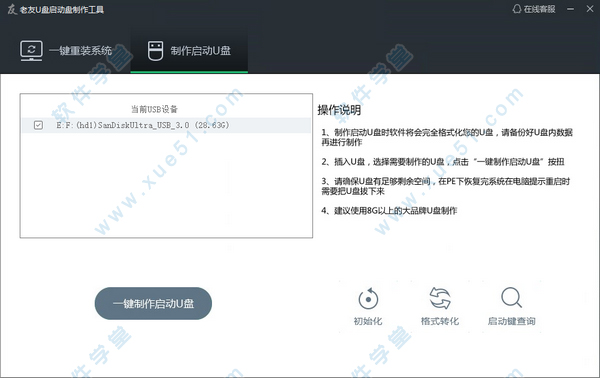Close the 老友U盘启动盘制作工具 window
The width and height of the screenshot is (600, 378).
pos(590,9)
